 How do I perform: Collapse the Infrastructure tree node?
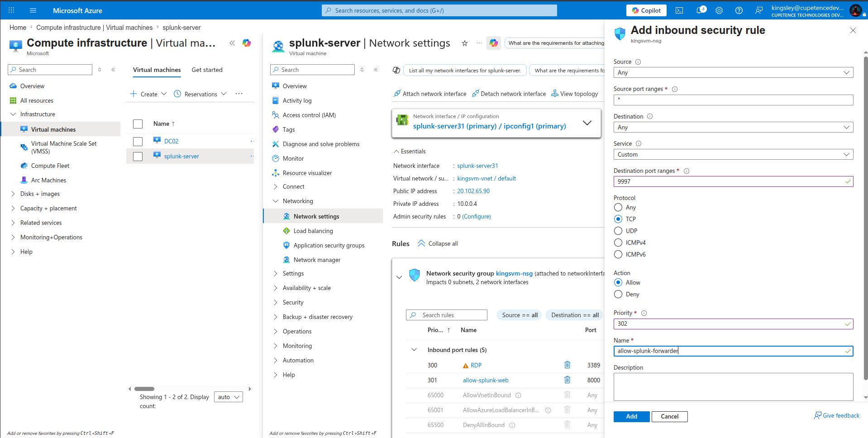click(13, 114)
